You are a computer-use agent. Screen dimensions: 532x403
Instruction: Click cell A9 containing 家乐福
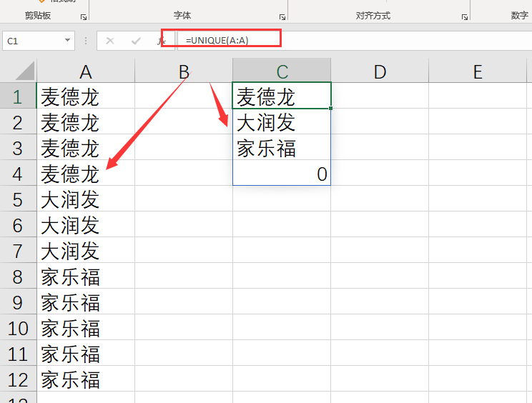pos(86,302)
